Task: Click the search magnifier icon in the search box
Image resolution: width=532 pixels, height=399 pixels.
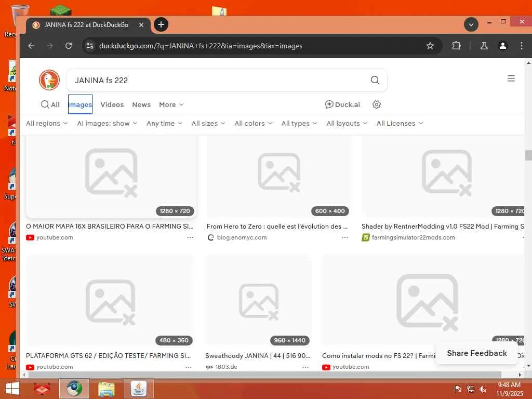Action: click(x=375, y=80)
